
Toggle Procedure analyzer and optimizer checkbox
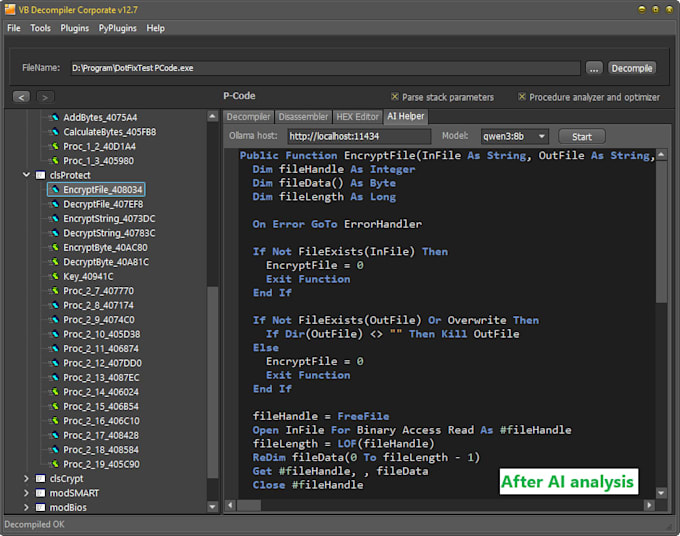(x=522, y=97)
